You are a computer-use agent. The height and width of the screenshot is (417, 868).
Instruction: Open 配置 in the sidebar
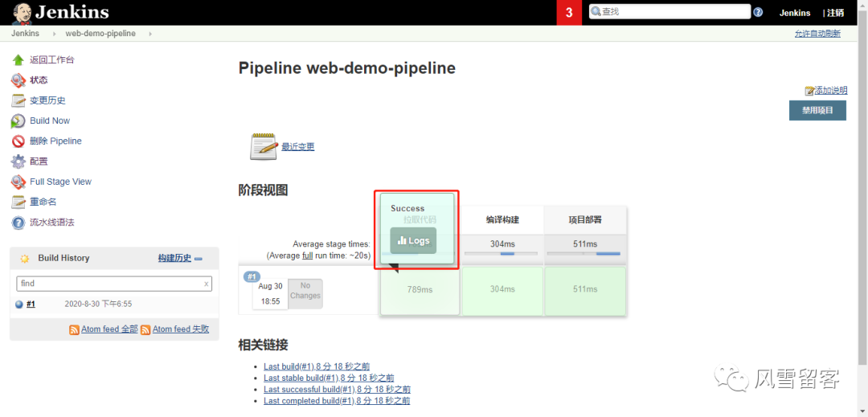39,161
